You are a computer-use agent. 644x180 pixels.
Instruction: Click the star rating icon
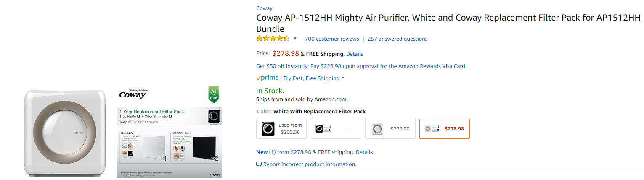click(x=273, y=39)
